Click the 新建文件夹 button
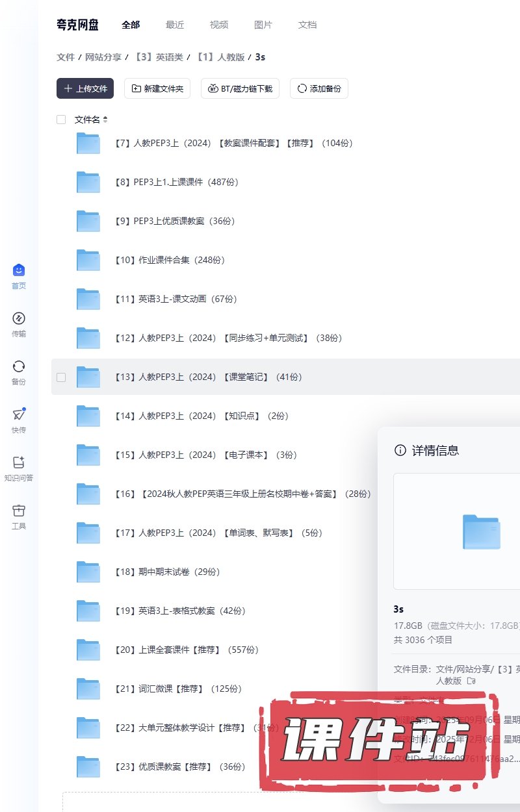 coord(157,88)
